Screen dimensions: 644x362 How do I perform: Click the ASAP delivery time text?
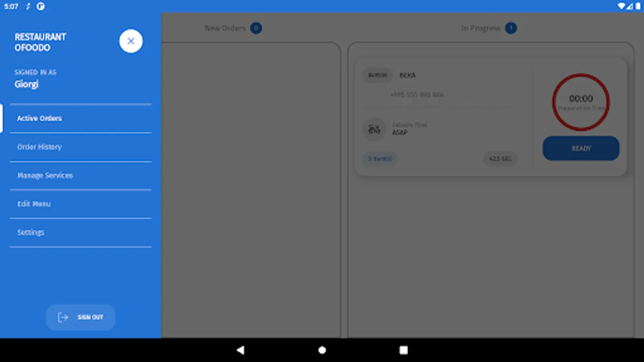tap(400, 132)
